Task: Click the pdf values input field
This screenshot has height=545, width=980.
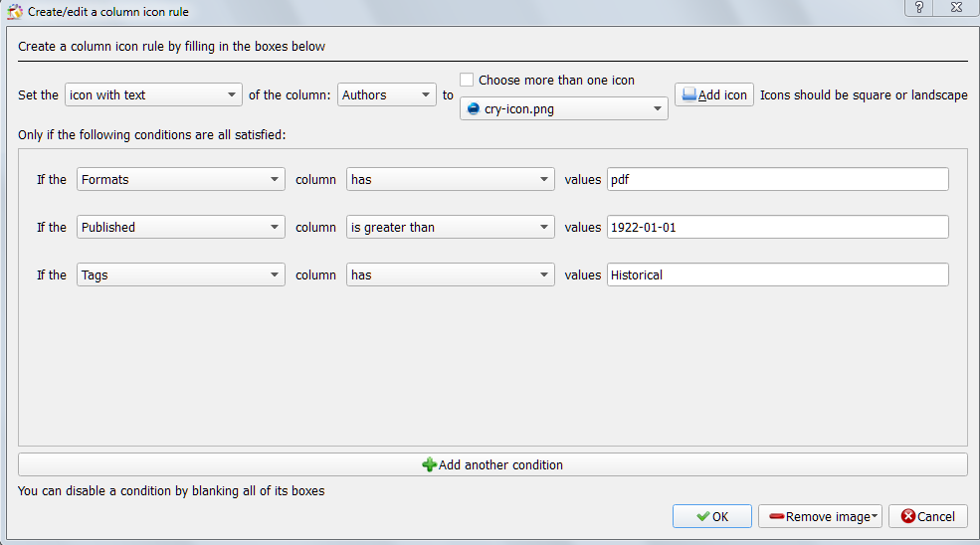Action: pyautogui.click(x=777, y=179)
